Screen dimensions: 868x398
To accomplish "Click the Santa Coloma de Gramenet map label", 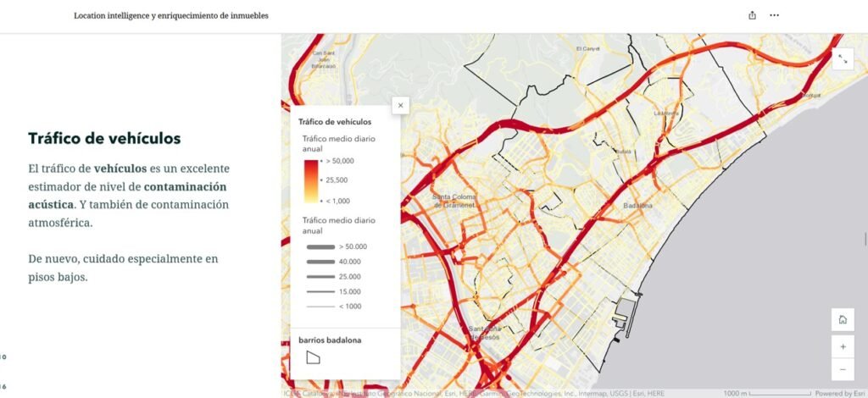I will click(454, 201).
